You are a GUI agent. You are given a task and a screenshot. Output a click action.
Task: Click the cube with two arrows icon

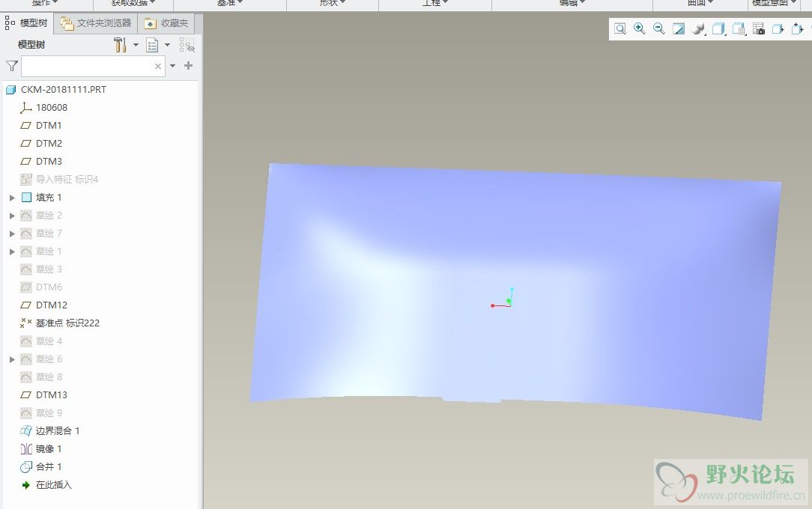pos(798,28)
